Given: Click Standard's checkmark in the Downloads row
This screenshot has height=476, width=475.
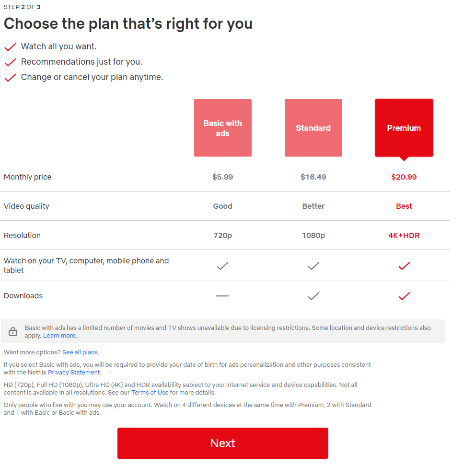Looking at the screenshot, I should pos(313,295).
